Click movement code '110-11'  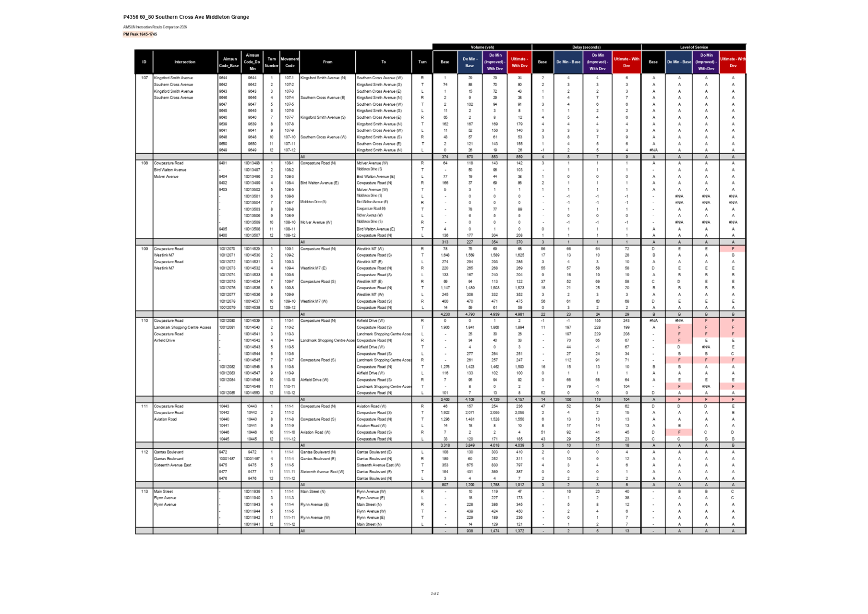click(289, 386)
